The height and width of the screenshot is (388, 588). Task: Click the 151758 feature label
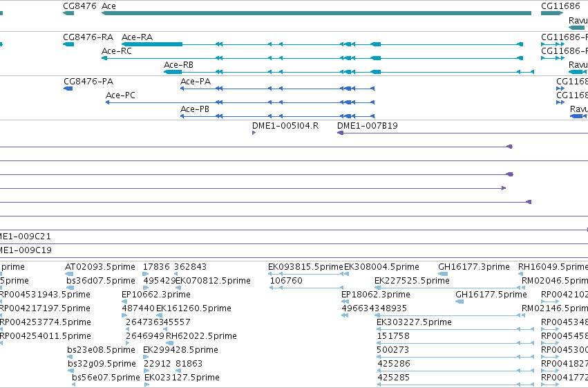pyautogui.click(x=393, y=336)
